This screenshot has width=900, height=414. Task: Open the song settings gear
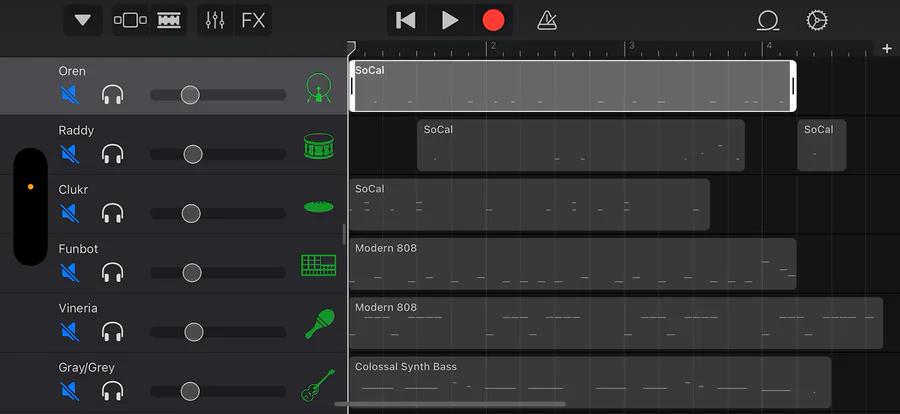[816, 21]
